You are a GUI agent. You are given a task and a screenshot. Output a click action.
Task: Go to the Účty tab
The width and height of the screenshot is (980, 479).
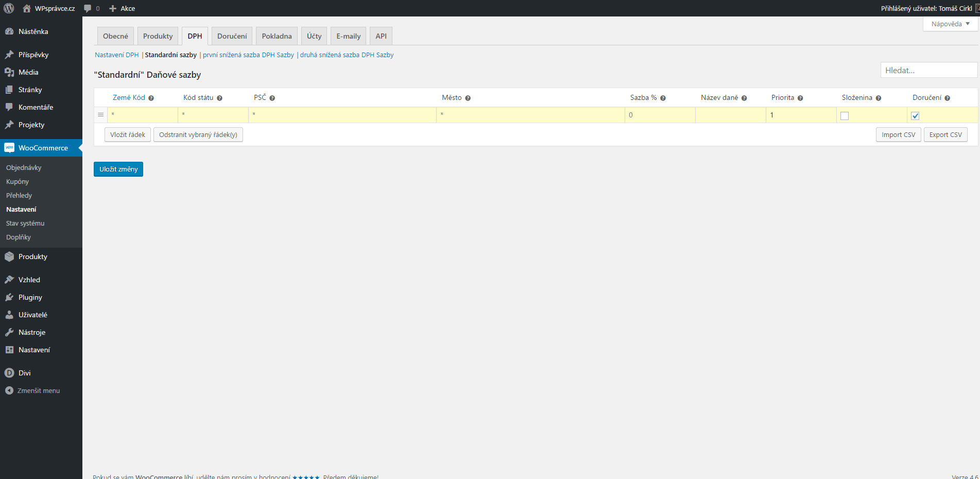point(314,36)
